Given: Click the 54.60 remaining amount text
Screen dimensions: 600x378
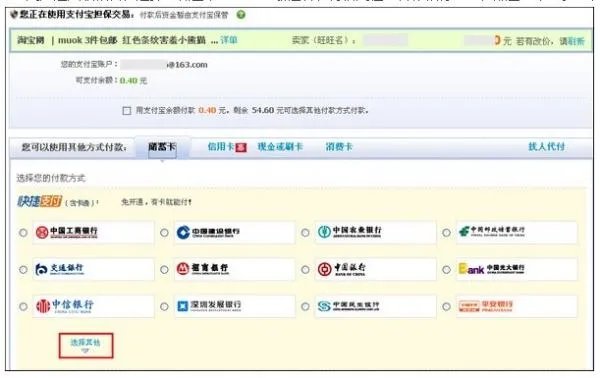Looking at the screenshot, I should tap(263, 110).
